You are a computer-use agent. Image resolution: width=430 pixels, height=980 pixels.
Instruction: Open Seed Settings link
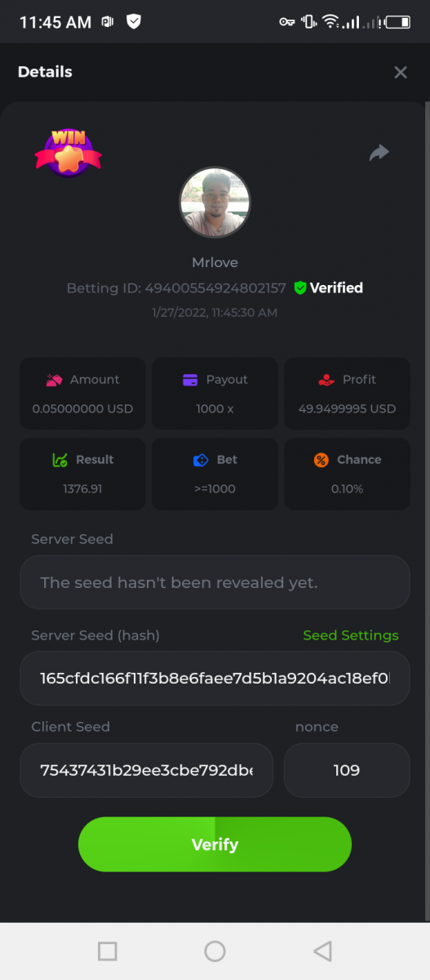click(351, 635)
